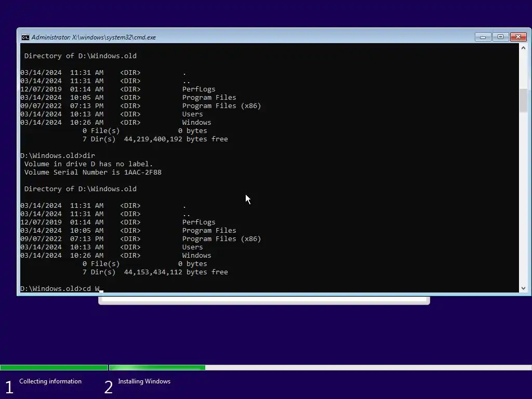Click 'Users' in the lower directory listing
532x399 pixels.
tap(192, 247)
